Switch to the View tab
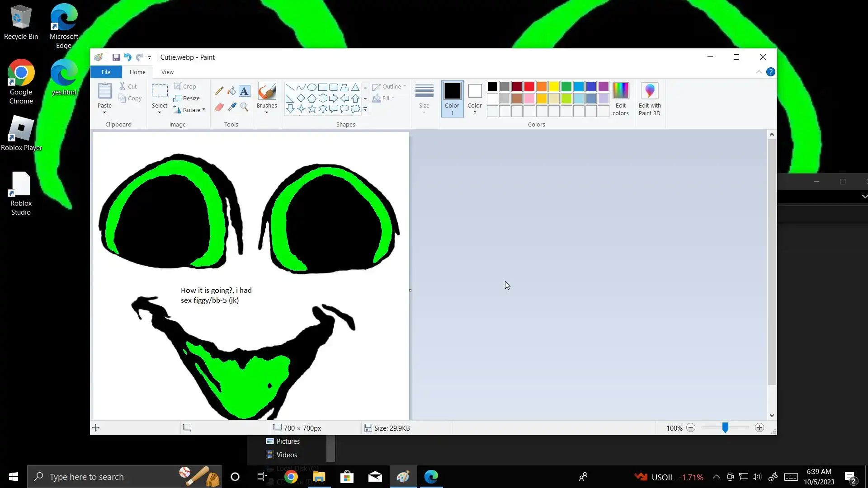 (167, 72)
